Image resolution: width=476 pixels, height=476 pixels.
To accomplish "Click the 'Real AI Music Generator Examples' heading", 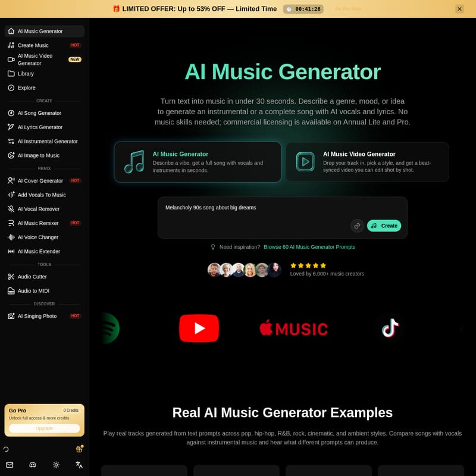I will pos(282,412).
